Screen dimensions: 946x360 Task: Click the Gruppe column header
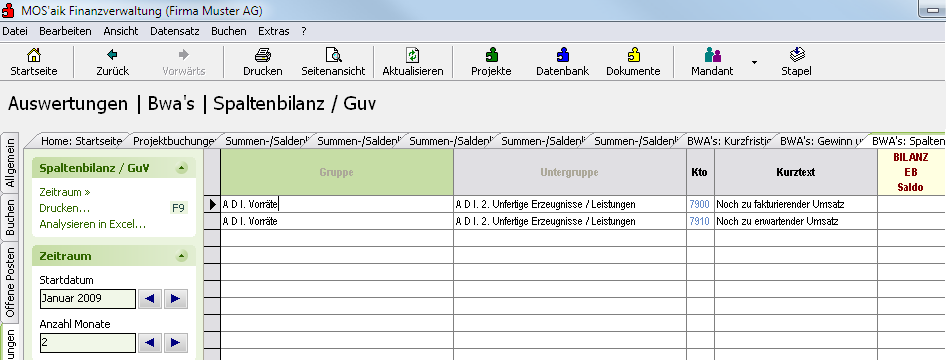pyautogui.click(x=337, y=172)
